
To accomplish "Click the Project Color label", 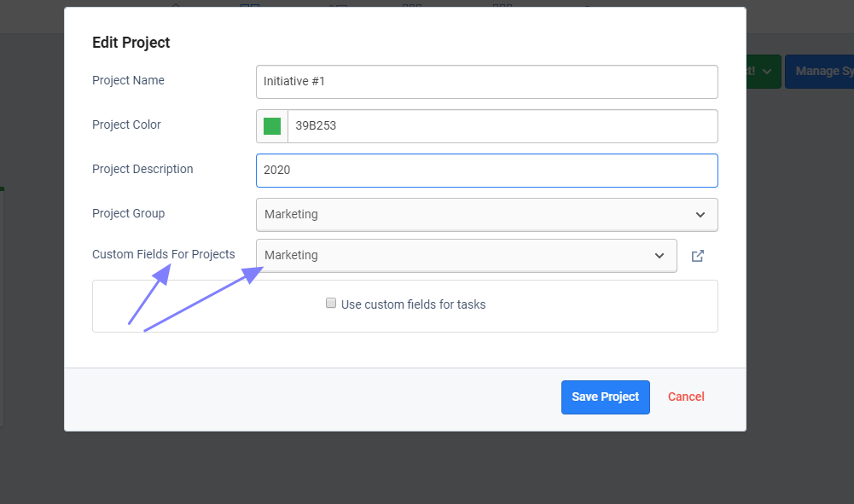I will 126,125.
